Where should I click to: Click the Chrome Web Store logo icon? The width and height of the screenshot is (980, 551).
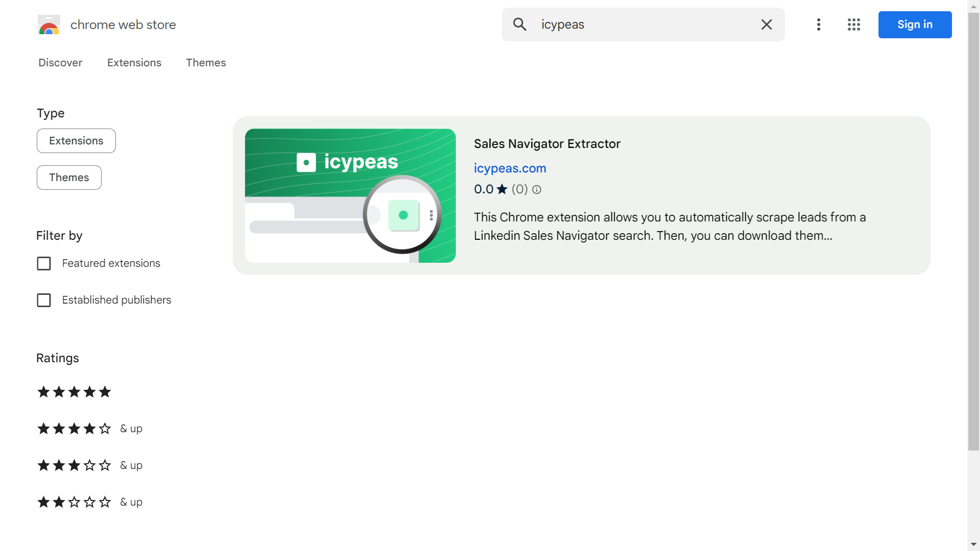point(49,24)
